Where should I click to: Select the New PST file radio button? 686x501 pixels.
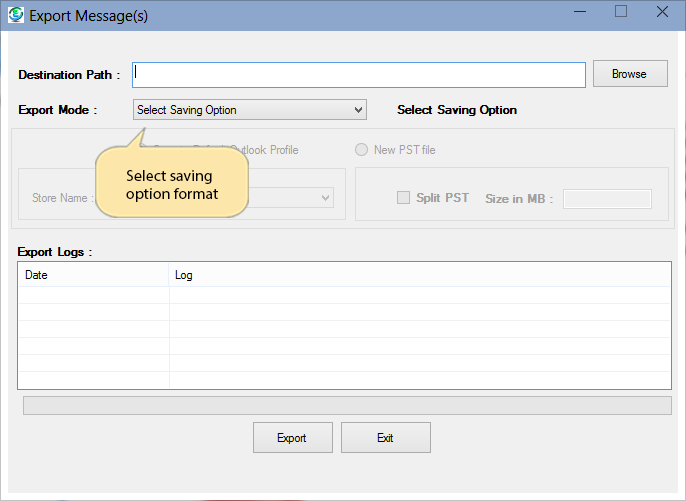click(361, 150)
